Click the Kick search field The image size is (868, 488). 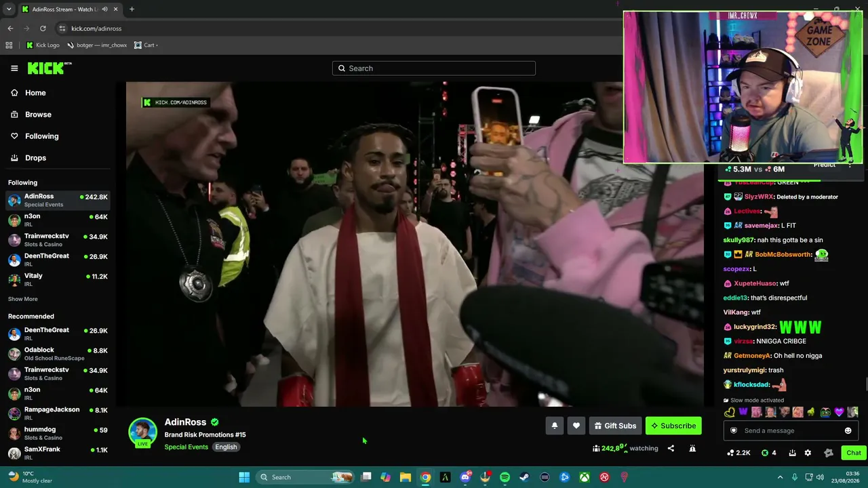(434, 68)
